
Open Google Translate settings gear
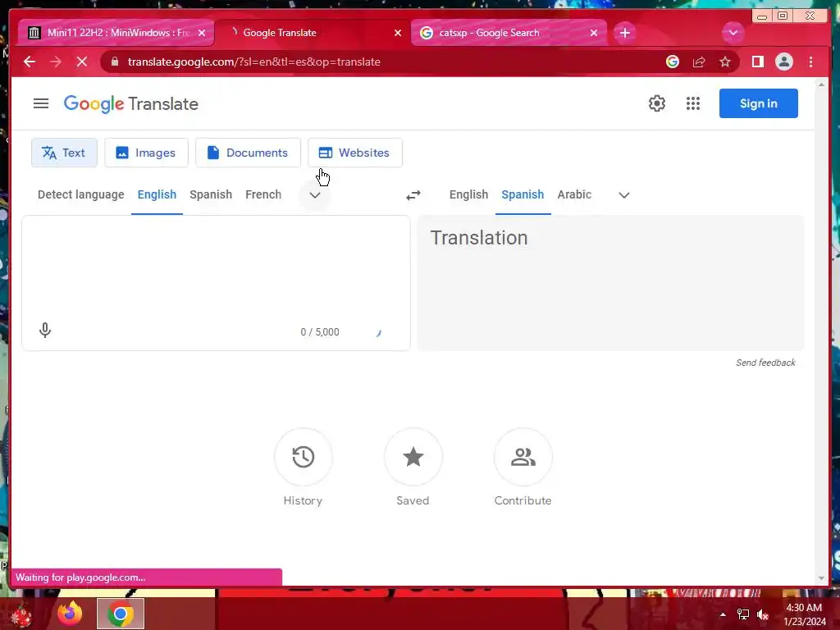(657, 103)
